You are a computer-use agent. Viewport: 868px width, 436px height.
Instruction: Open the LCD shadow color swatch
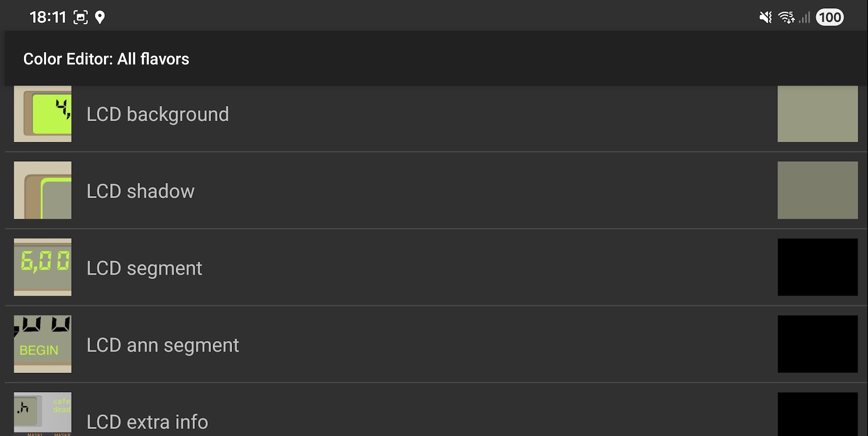[818, 190]
